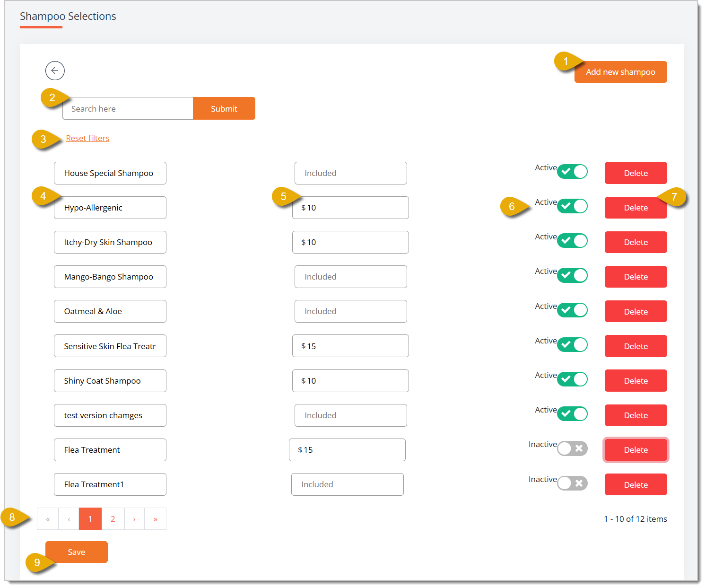The width and height of the screenshot is (705, 588).
Task: Click the Reset filters link
Action: point(87,138)
